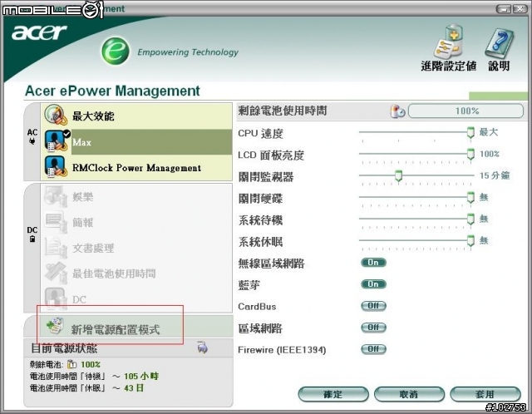
Task: Click the 100% remaining battery time bar
Action: [x=465, y=111]
